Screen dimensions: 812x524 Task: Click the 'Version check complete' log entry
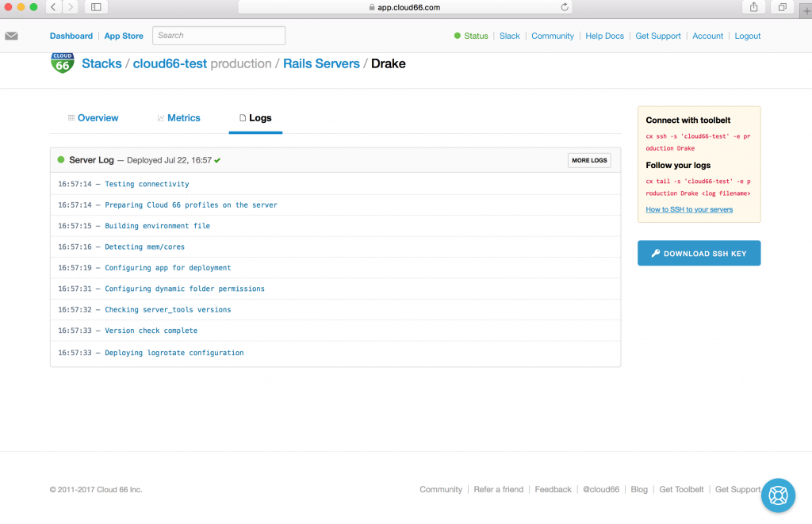(x=151, y=331)
